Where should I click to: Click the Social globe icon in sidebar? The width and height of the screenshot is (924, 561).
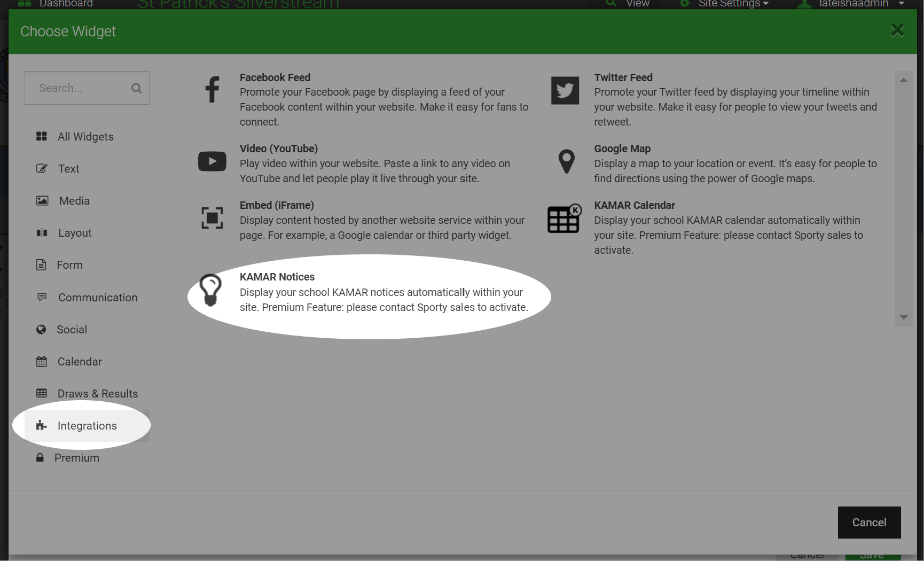tap(41, 329)
